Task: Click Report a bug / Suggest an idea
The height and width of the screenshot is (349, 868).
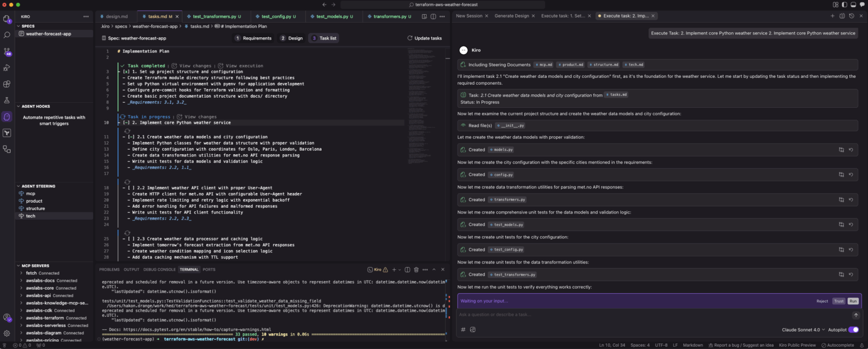Action: [x=741, y=345]
